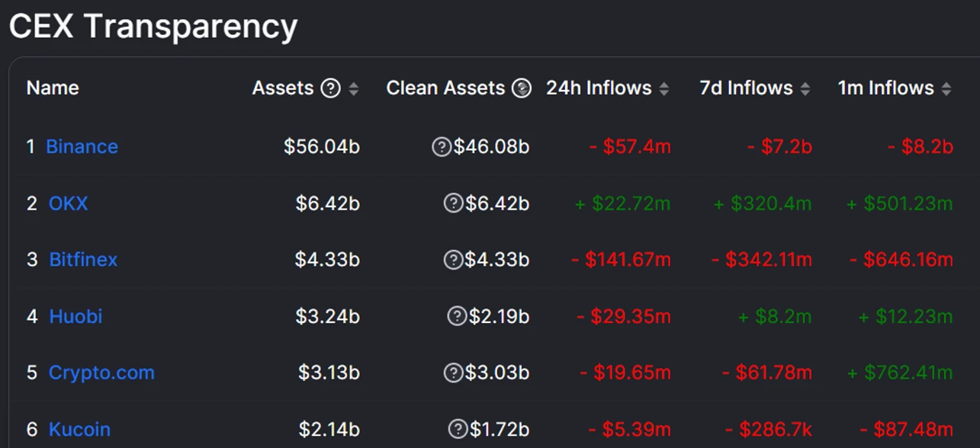Viewport: 980px width, 448px height.
Task: Click help icon beside Bitfinex clean assets
Action: [x=453, y=260]
